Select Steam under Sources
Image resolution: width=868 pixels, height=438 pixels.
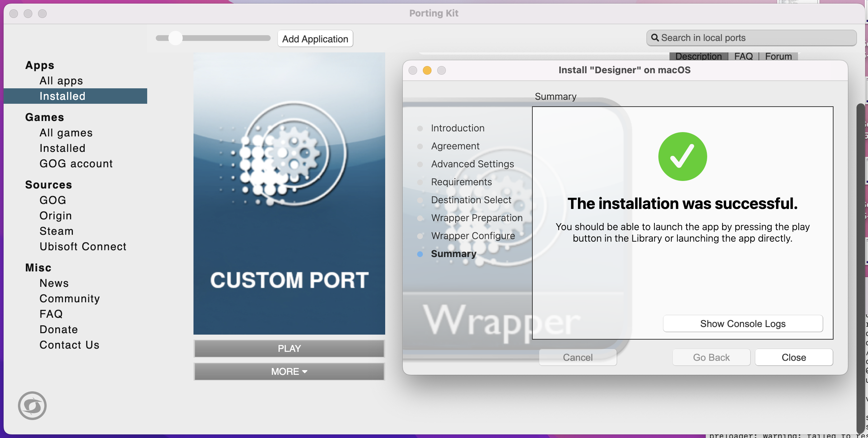point(56,231)
